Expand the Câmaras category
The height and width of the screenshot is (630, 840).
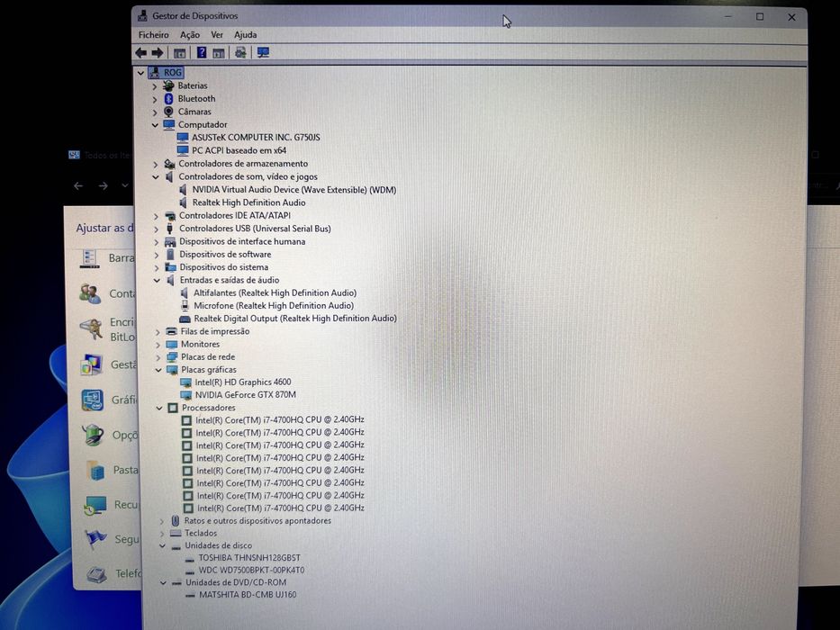[x=155, y=112]
